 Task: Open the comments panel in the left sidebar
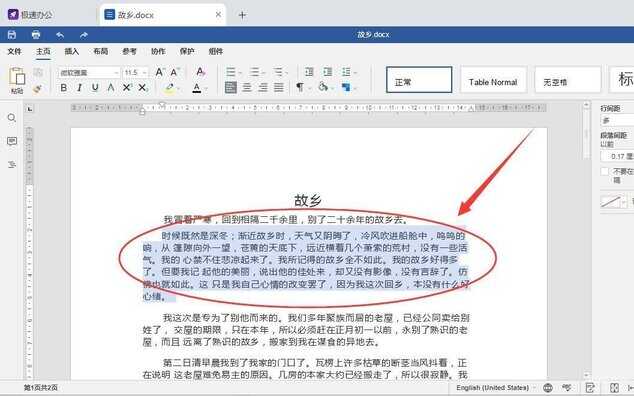(12, 141)
